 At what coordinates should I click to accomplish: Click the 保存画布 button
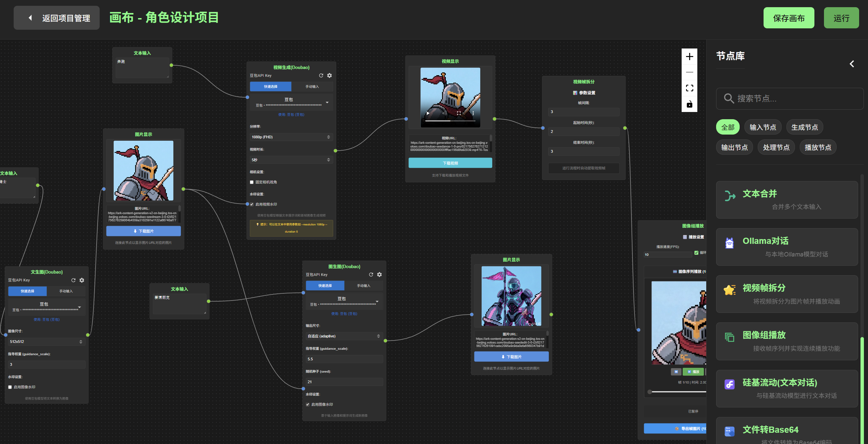point(789,18)
